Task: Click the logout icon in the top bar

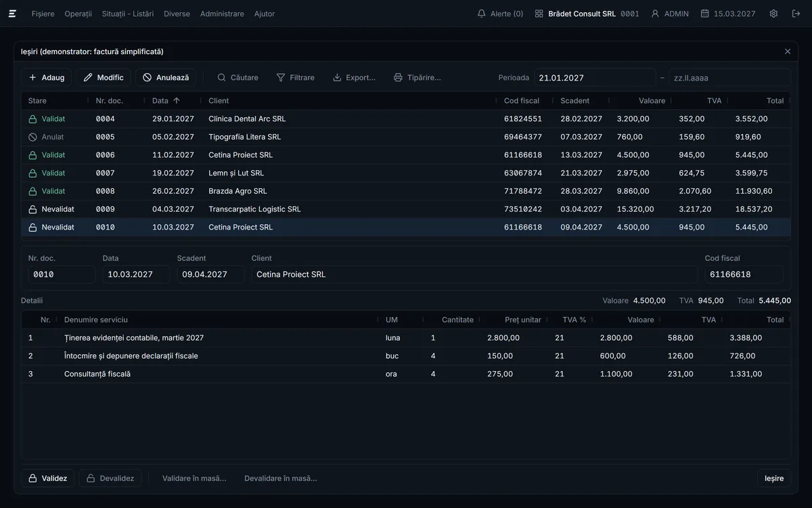Action: [x=796, y=14]
